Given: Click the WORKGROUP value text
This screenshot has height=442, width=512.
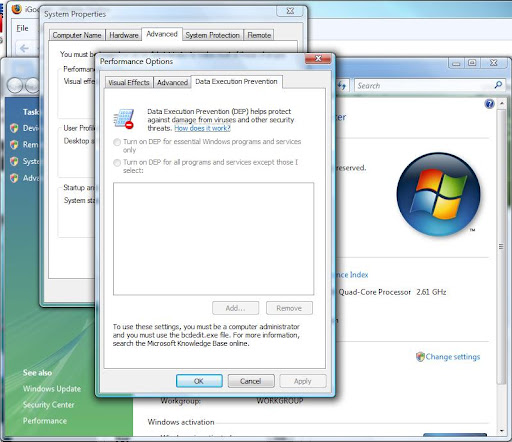Looking at the screenshot, I should (280, 401).
